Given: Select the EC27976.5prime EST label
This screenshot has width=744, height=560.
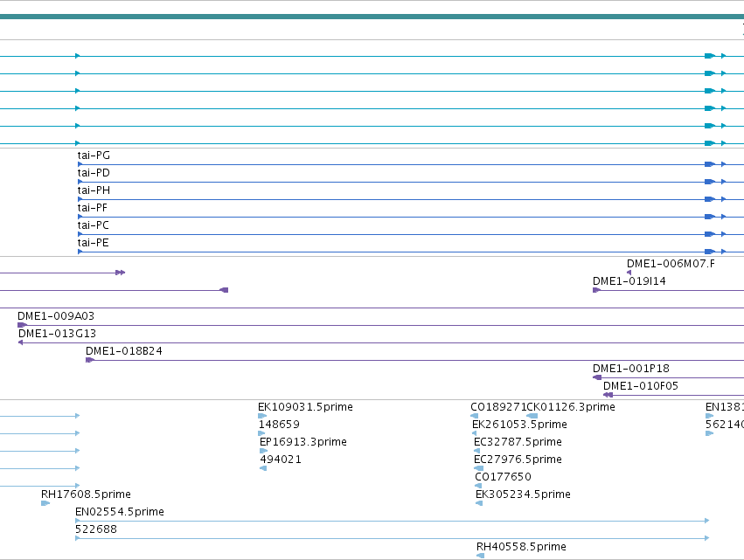Looking at the screenshot, I should click(518, 460).
